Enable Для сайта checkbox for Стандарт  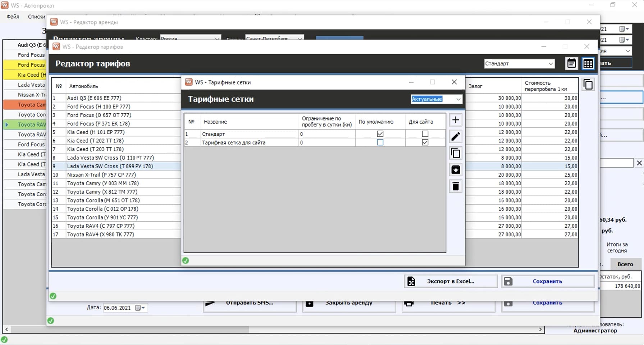pos(425,134)
